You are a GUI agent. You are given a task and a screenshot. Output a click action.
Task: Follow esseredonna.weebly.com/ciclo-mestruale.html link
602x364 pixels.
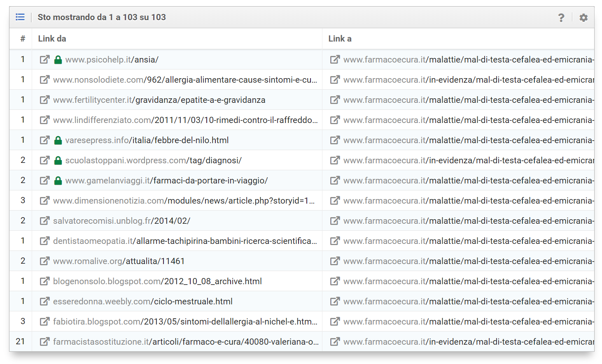point(142,301)
